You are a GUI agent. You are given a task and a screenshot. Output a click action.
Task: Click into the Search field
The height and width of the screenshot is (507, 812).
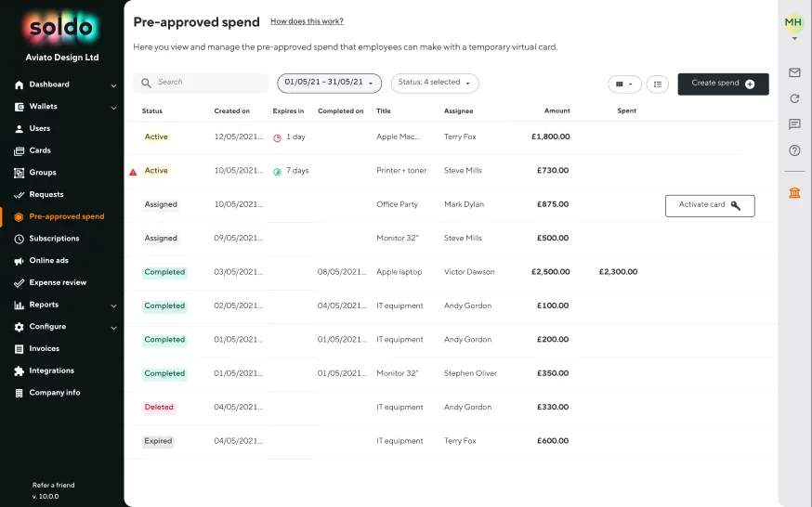point(209,83)
